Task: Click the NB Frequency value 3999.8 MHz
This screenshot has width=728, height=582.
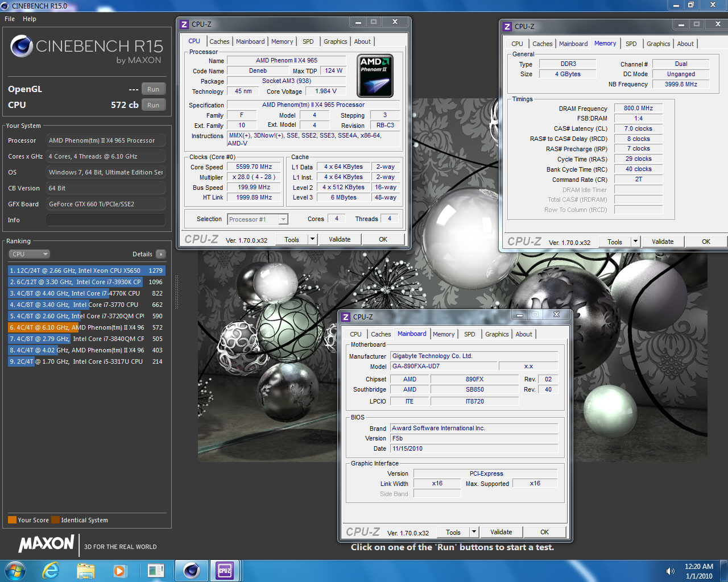Action: (681, 84)
